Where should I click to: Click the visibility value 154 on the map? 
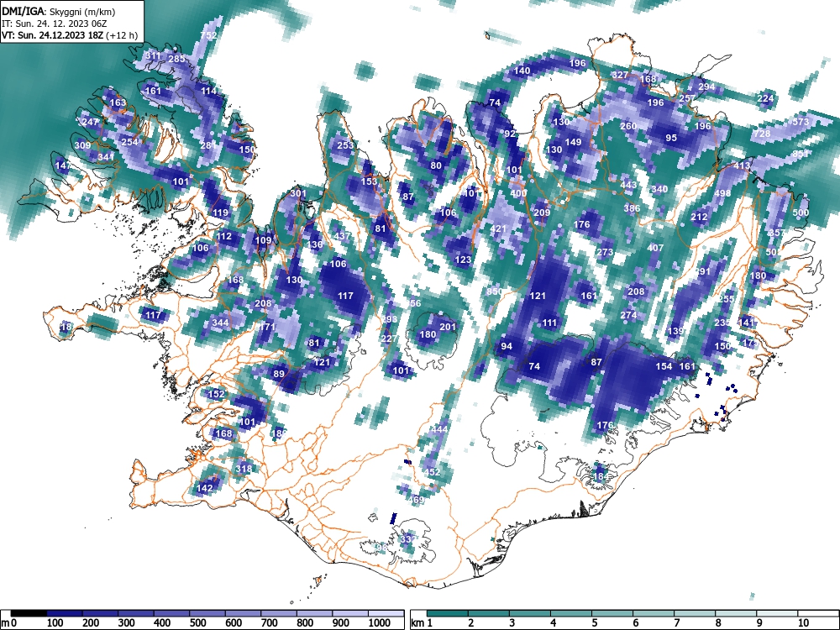click(x=664, y=366)
